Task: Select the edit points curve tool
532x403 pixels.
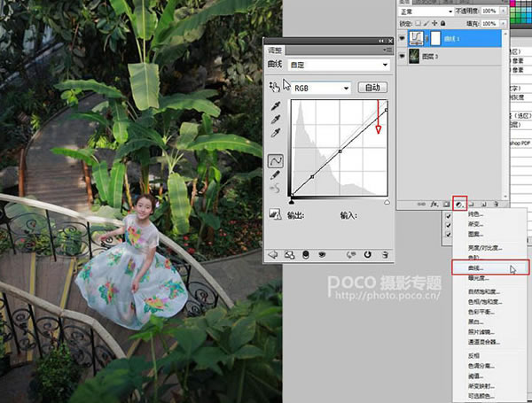Action: (x=276, y=161)
